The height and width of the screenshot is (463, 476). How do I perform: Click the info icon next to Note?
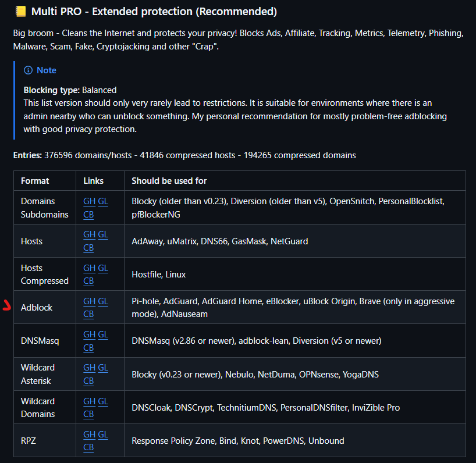pyautogui.click(x=28, y=70)
